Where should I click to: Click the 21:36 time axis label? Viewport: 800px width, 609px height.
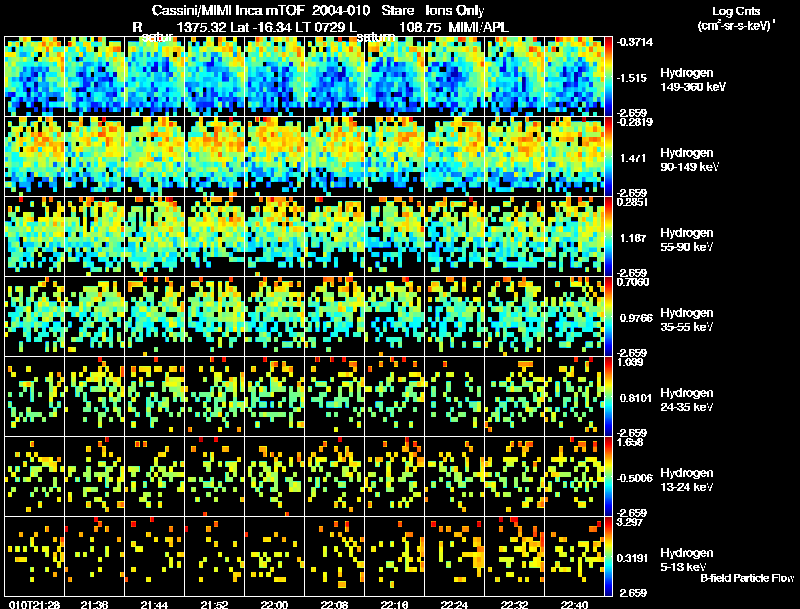pos(94,605)
